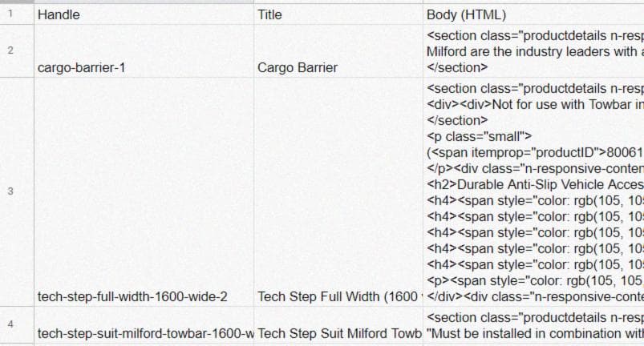
Task: Select row 2 header
Action: pyautogui.click(x=11, y=51)
